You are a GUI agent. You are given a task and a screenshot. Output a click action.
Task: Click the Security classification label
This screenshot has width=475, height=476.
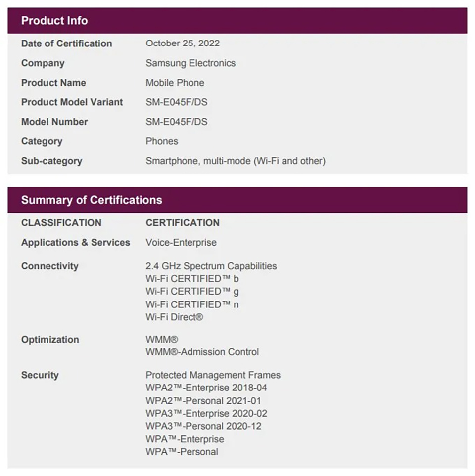point(40,375)
